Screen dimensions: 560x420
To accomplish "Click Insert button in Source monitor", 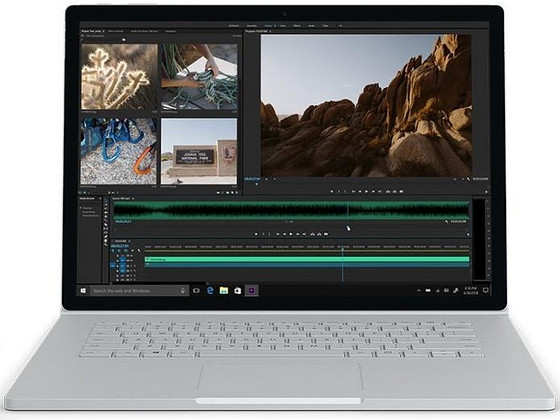I will 312,234.
